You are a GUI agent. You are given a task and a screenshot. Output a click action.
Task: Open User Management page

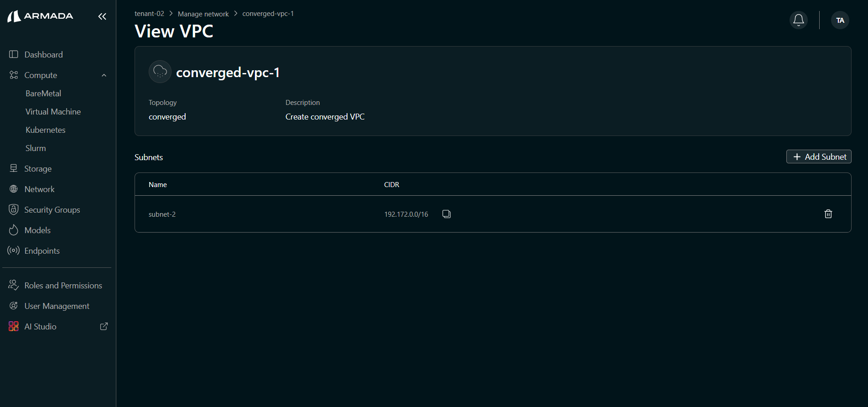click(57, 306)
